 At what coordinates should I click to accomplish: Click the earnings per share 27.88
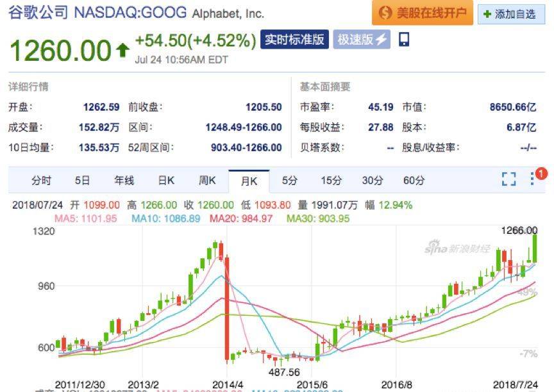tap(380, 127)
